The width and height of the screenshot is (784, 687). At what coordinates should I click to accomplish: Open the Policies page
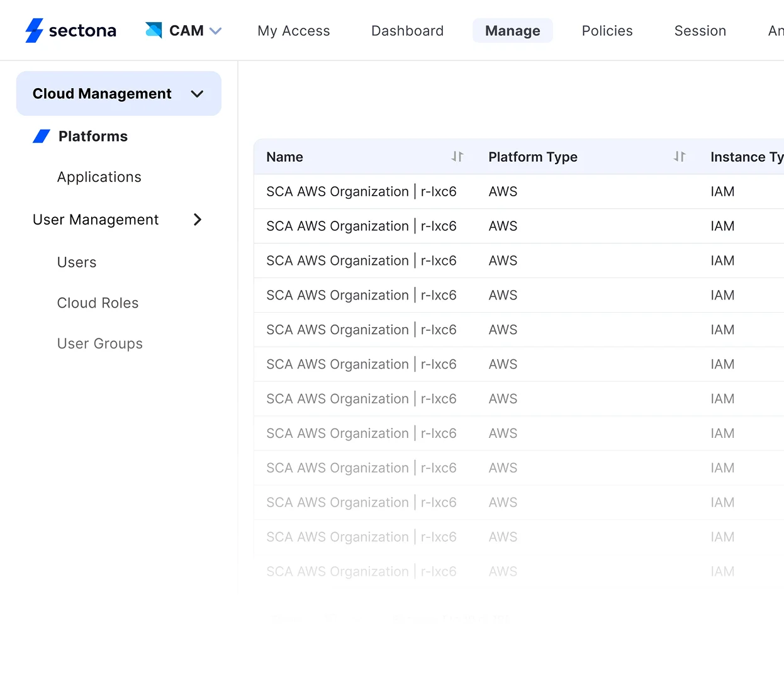click(x=607, y=30)
